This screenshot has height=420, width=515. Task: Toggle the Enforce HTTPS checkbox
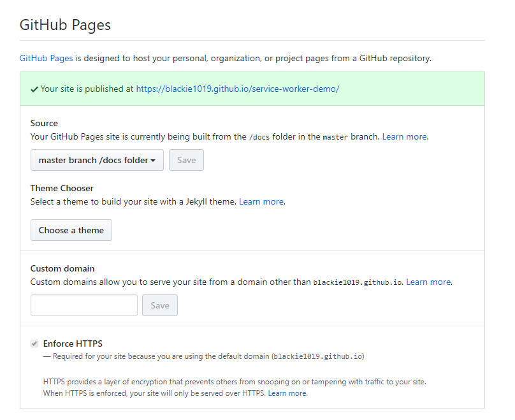coord(34,344)
